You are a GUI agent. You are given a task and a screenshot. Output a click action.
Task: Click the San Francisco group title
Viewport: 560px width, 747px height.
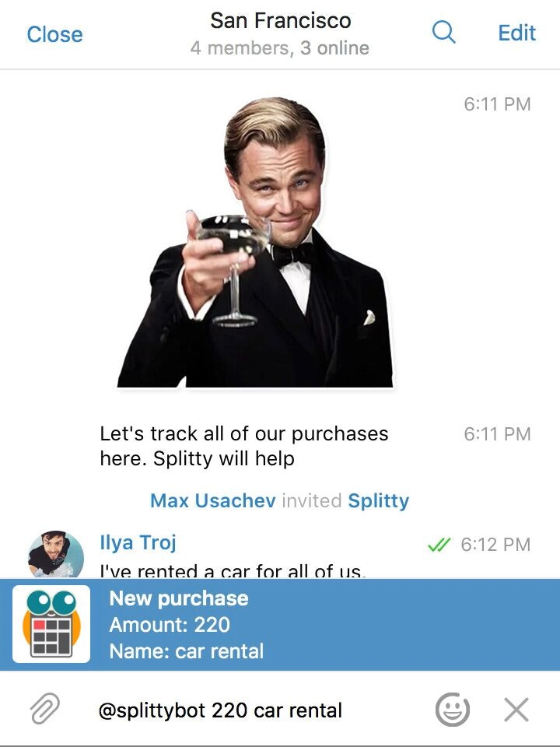click(281, 20)
